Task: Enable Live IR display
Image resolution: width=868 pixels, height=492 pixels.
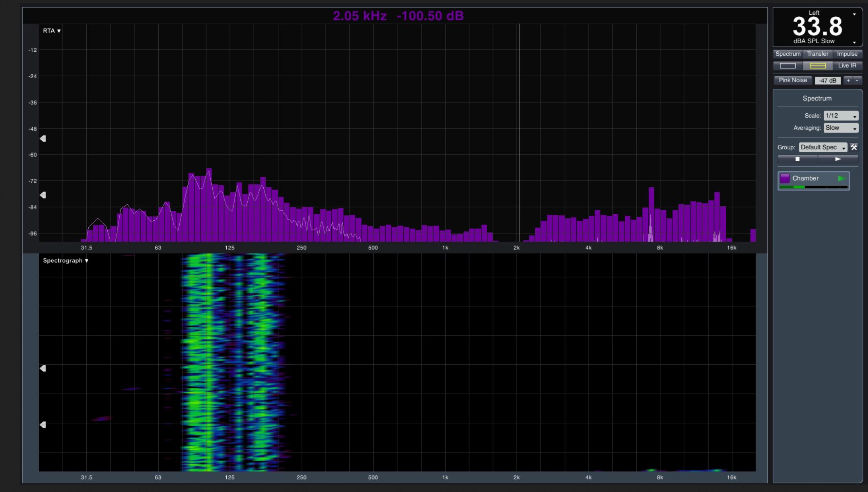Action: (x=847, y=66)
